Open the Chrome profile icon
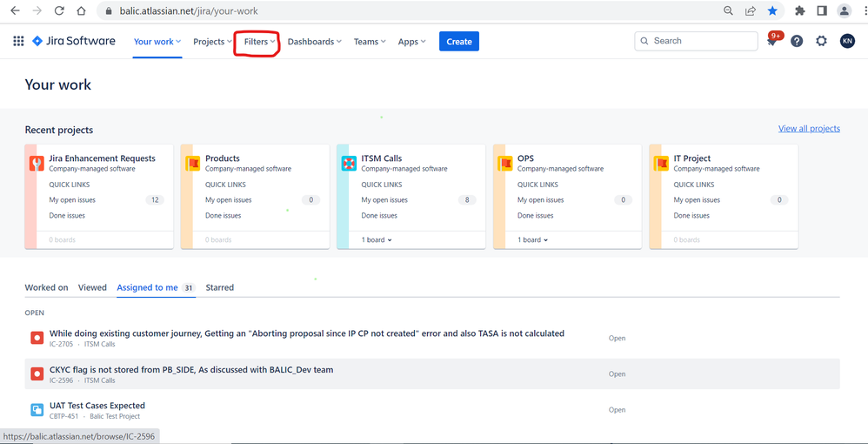Screen dimensions: 868x444 844,10
